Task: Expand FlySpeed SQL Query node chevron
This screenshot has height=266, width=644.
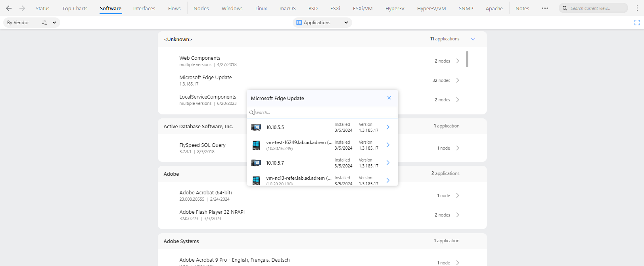Action: point(458,148)
